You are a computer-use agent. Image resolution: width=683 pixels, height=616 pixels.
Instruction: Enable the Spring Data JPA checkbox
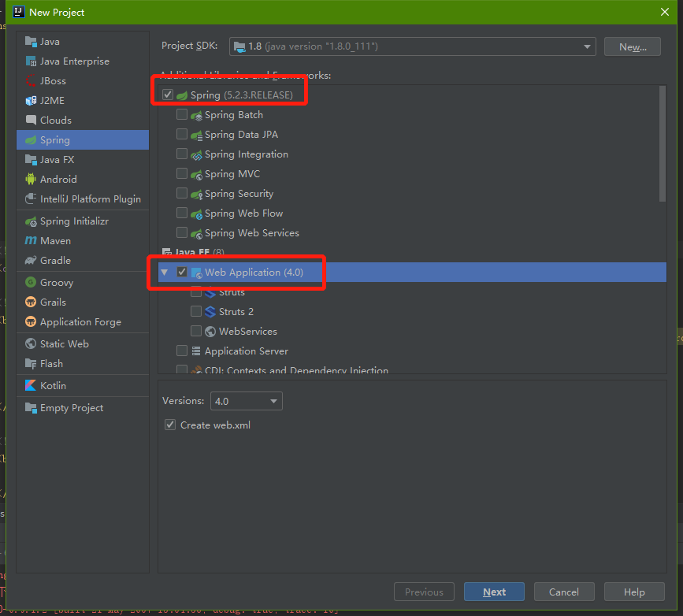pos(182,134)
